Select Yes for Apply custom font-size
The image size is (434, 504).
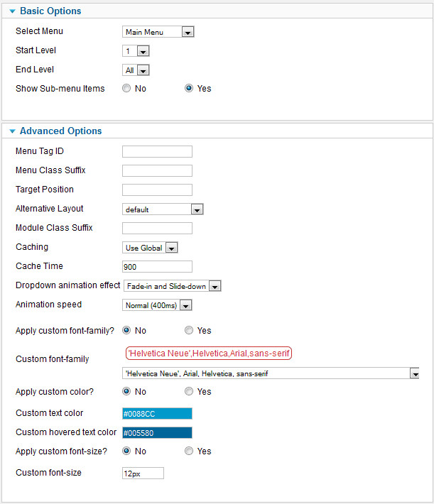(189, 451)
